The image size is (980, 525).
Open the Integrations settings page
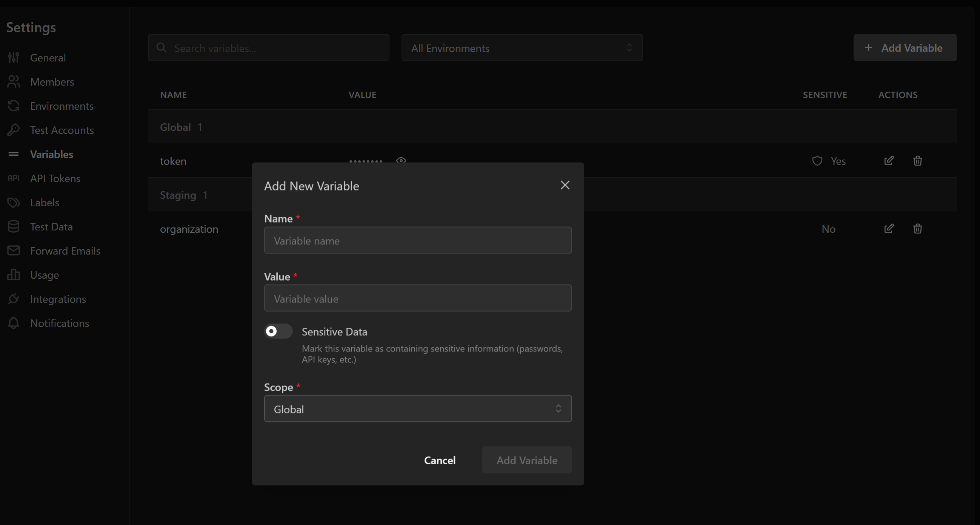click(58, 299)
